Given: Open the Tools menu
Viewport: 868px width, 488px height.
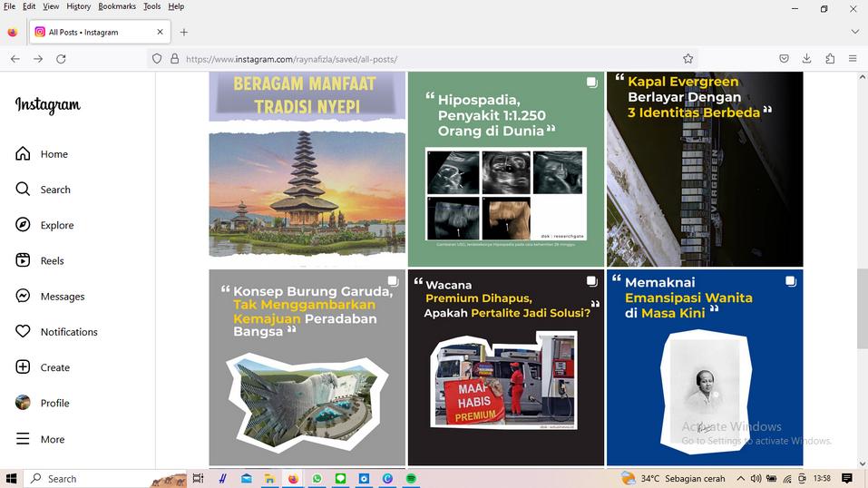Looking at the screenshot, I should click(151, 6).
